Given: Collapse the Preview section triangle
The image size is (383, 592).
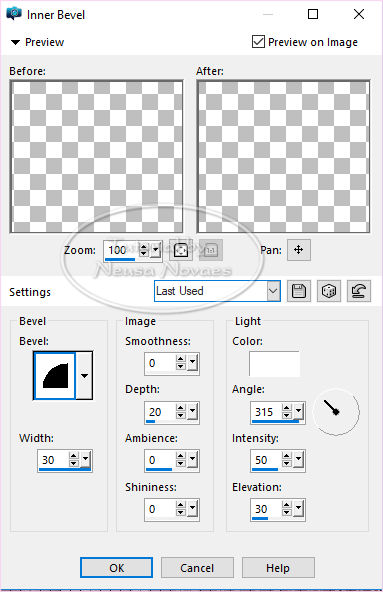Looking at the screenshot, I should pos(15,42).
